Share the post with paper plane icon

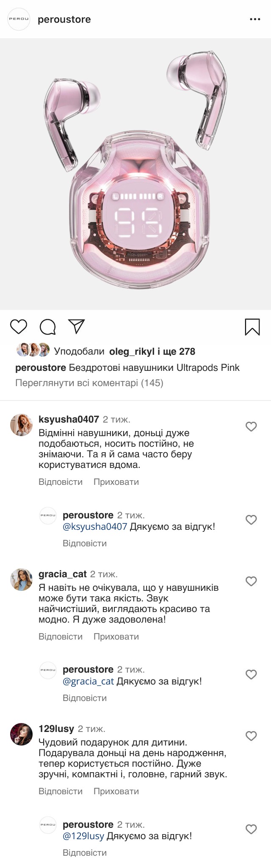77,326
